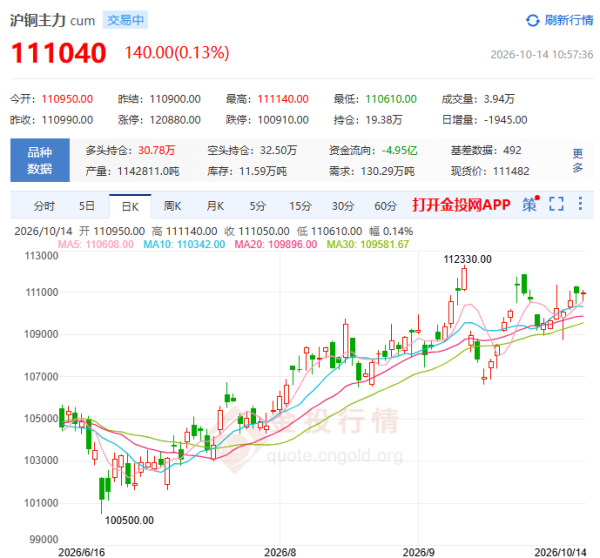Click the 昨收 110990.00 value

click(x=67, y=120)
